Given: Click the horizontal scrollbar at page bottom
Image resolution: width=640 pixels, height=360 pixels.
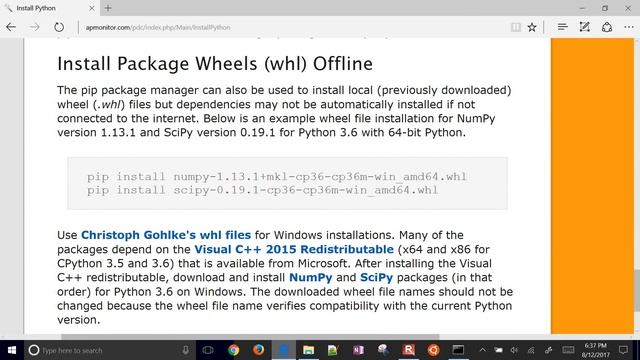Looking at the screenshot, I should pyautogui.click(x=250, y=337).
